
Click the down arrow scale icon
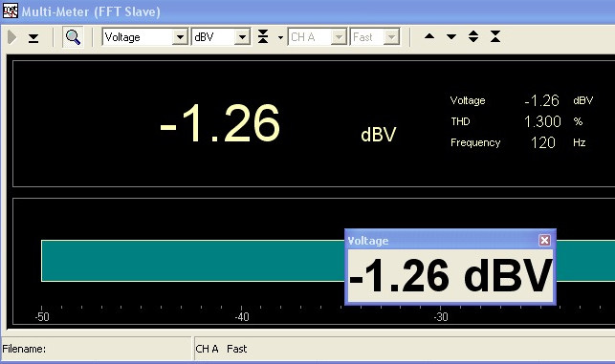[451, 37]
